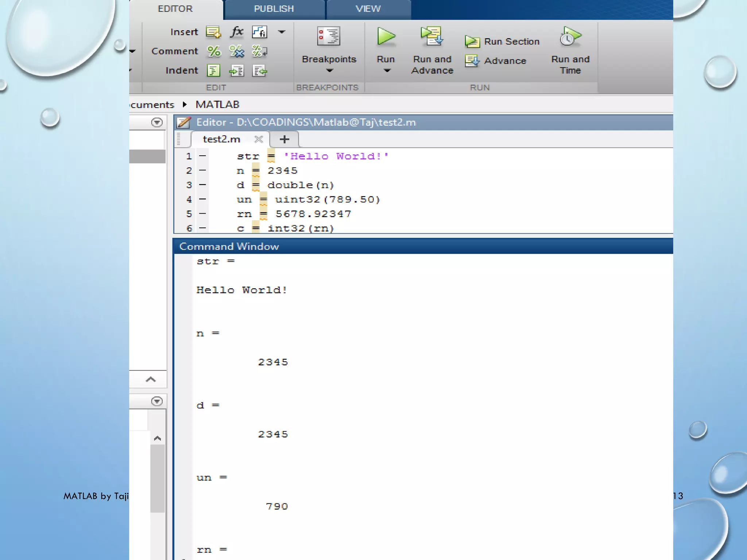This screenshot has width=747, height=560.
Task: Click the green Run button
Action: pyautogui.click(x=386, y=36)
